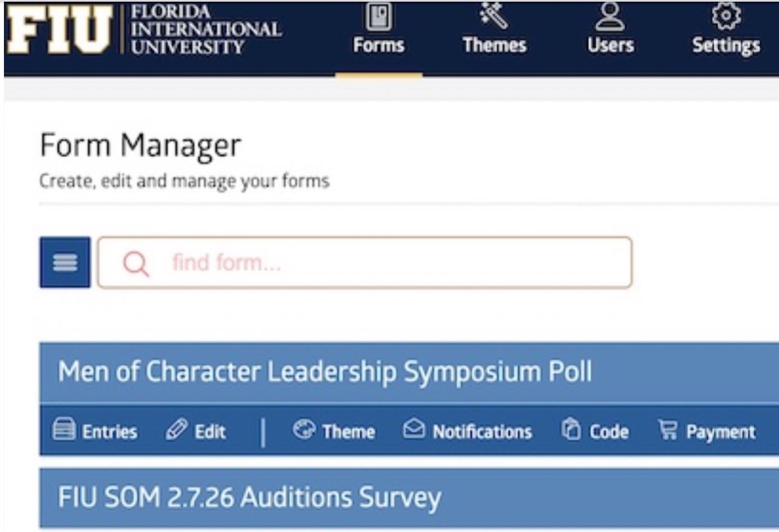Click the Users person icon

[610, 15]
